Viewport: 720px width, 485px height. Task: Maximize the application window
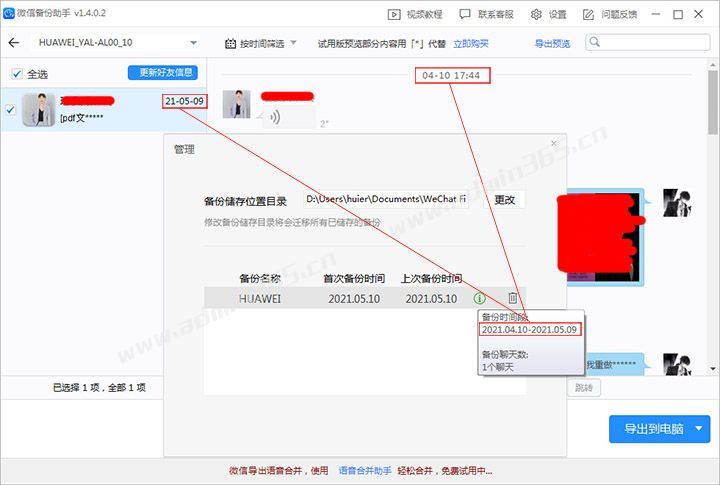(x=678, y=14)
